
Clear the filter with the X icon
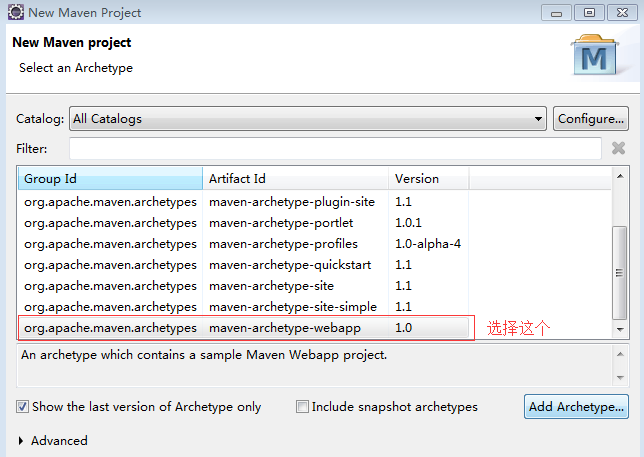coord(618,148)
